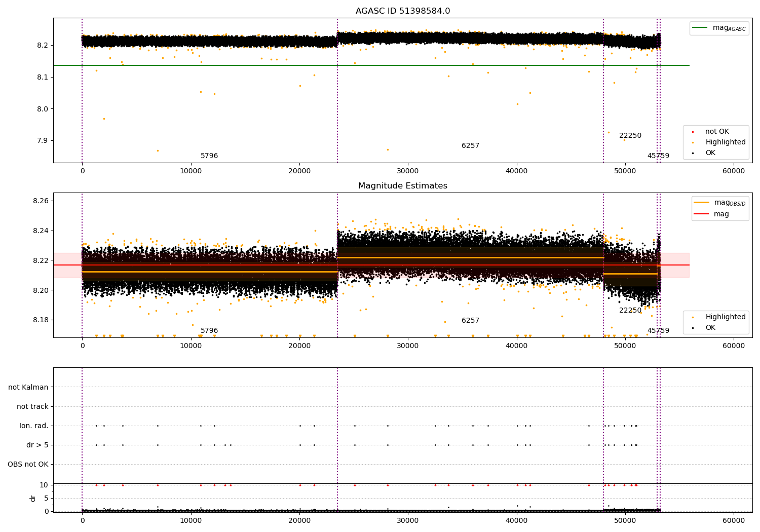
Task: Click y-tick 8.18 on middle panel
Action: pyautogui.click(x=41, y=320)
